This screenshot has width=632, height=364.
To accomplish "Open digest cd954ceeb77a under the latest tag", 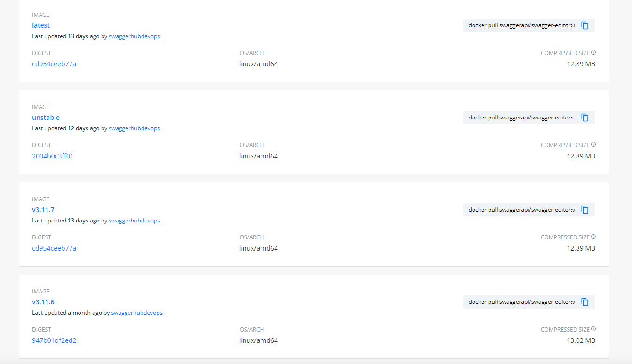I will (54, 63).
